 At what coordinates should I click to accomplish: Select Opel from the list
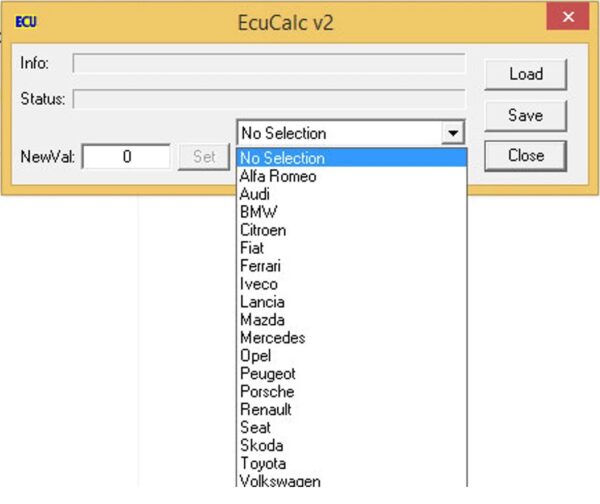pyautogui.click(x=352, y=356)
